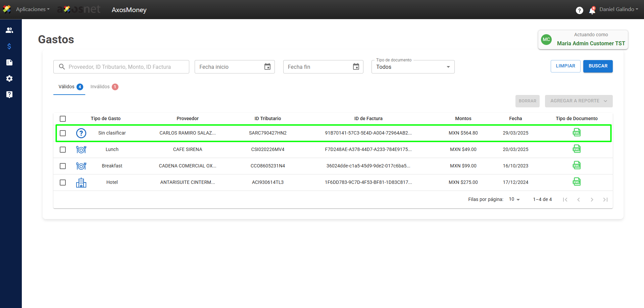
Task: Open the rows per page dropdown
Action: pos(514,199)
